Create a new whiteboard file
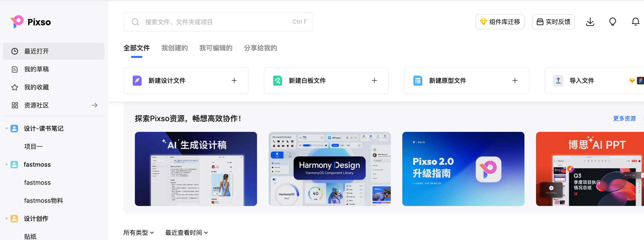644x240 pixels. click(x=326, y=81)
